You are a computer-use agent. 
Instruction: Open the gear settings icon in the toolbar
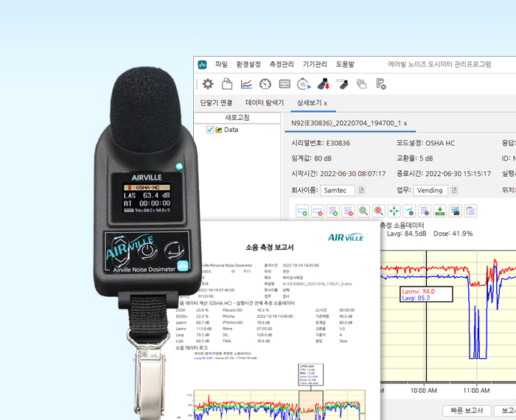tap(208, 84)
